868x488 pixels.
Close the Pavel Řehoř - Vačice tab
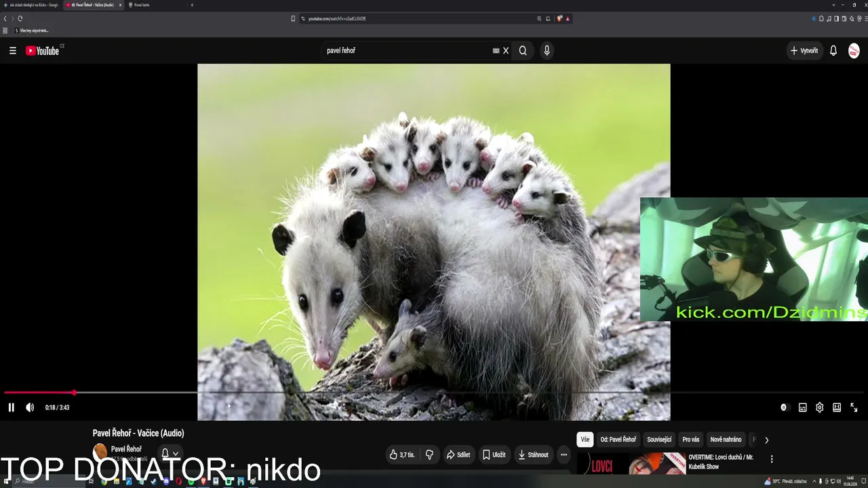[x=120, y=5]
